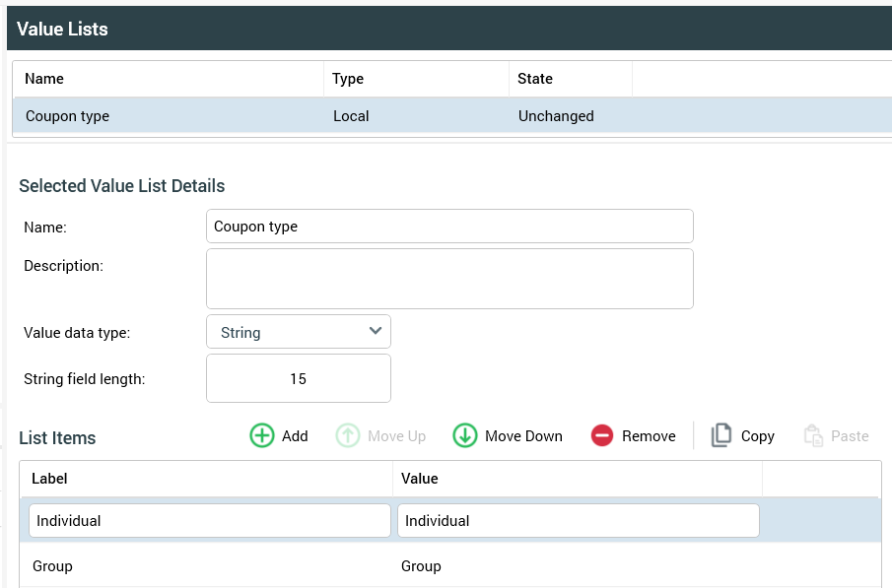The height and width of the screenshot is (588, 892).
Task: Edit the Individual label input field
Action: coord(210,520)
